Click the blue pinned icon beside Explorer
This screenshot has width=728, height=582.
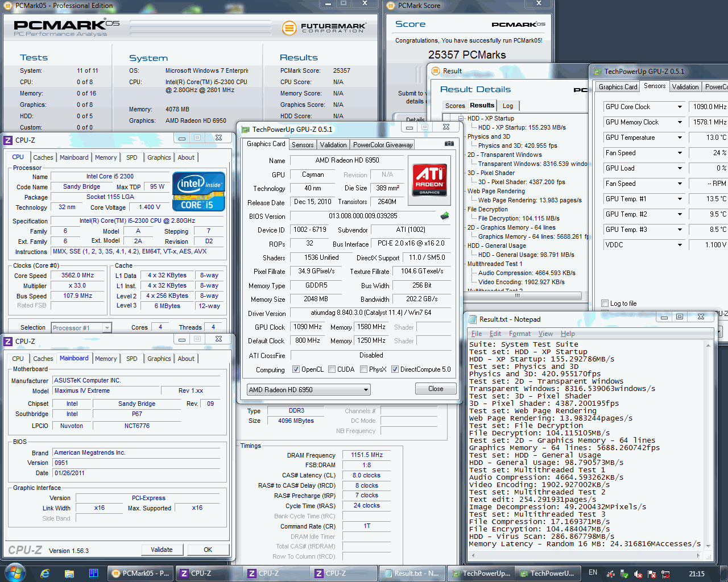point(94,573)
